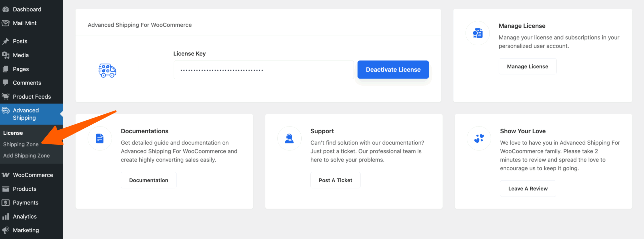Viewport: 644px width, 239px height.
Task: Click the Pages icon in sidebar
Action: pyautogui.click(x=6, y=69)
